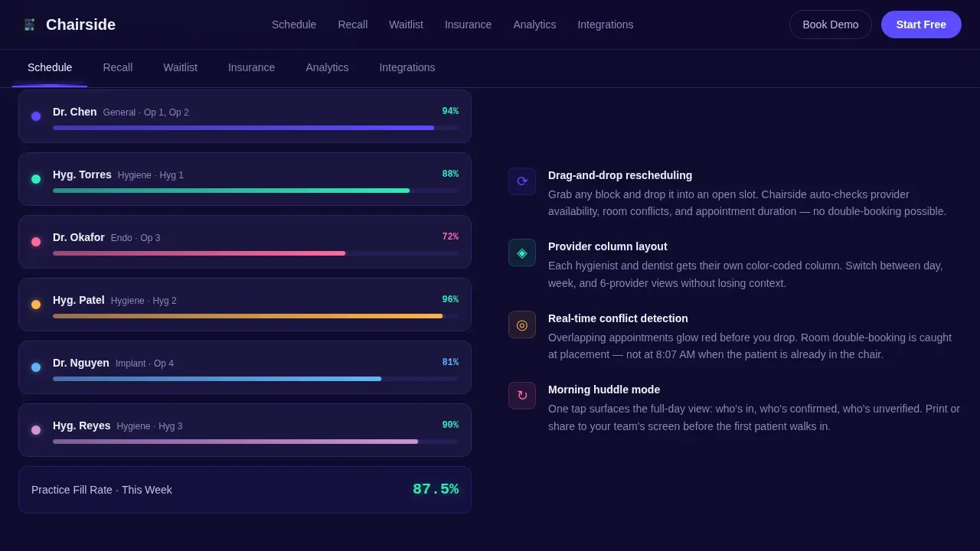Click the Hyg. Torres provider name
The width and height of the screenshot is (980, 551).
pyautogui.click(x=82, y=174)
